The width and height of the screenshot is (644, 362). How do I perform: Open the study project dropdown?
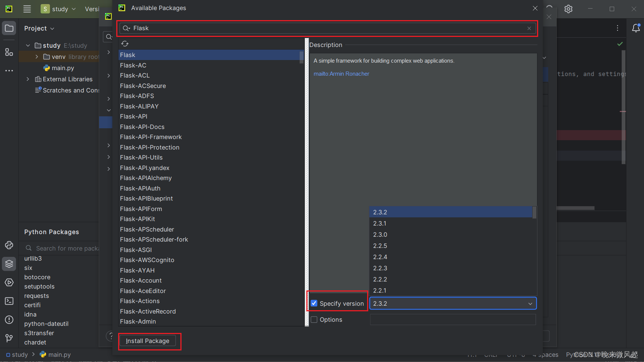point(58,9)
